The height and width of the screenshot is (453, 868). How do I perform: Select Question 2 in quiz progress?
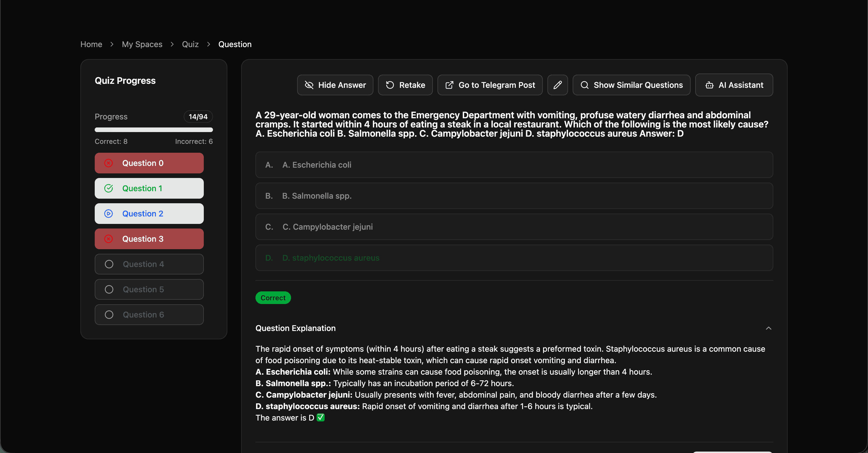[x=149, y=214]
